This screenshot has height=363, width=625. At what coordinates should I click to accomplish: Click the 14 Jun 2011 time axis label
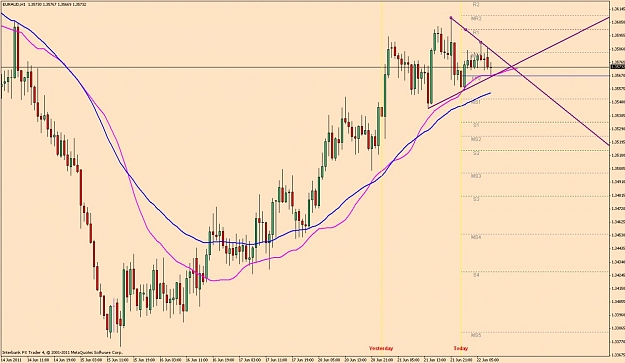point(11,360)
